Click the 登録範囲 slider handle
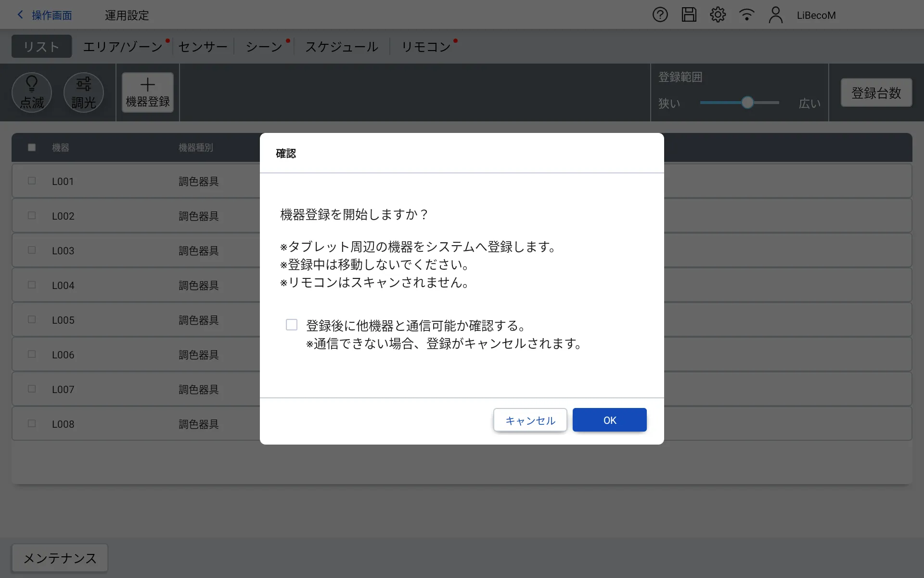Image resolution: width=924 pixels, height=578 pixels. 747,103
